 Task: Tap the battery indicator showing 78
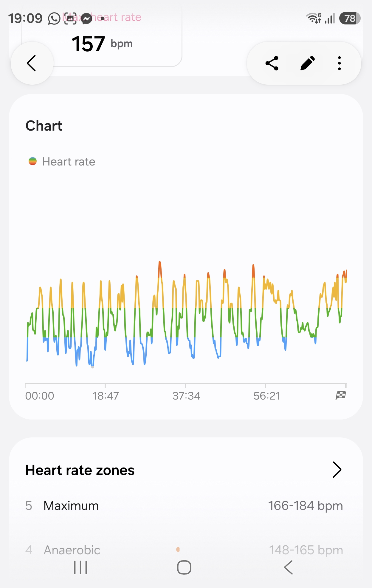tap(350, 18)
